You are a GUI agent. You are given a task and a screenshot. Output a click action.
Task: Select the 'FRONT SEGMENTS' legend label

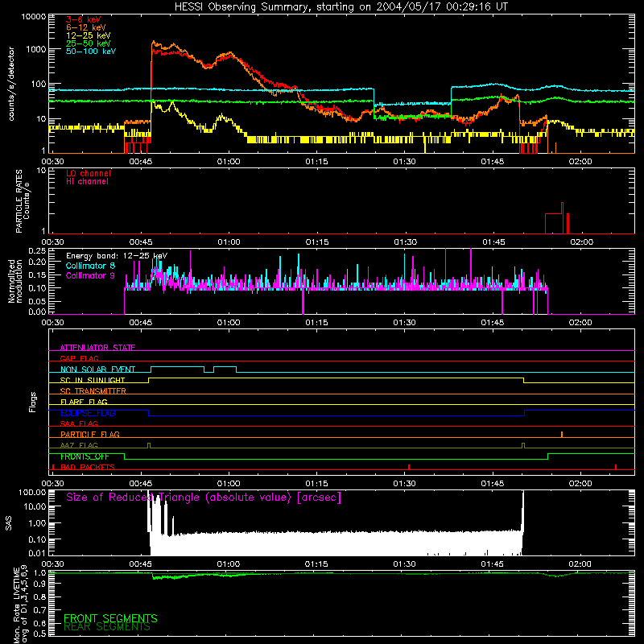pyautogui.click(x=110, y=618)
